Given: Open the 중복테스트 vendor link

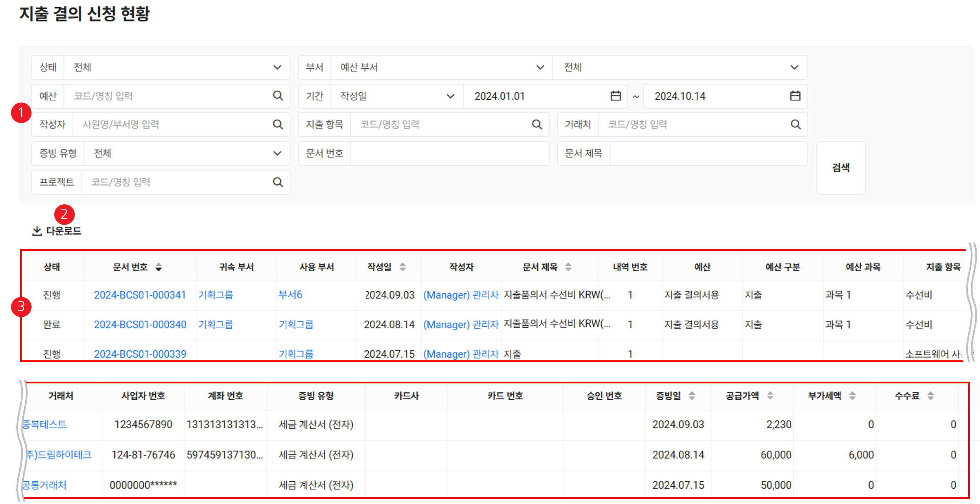Looking at the screenshot, I should pos(45,425).
